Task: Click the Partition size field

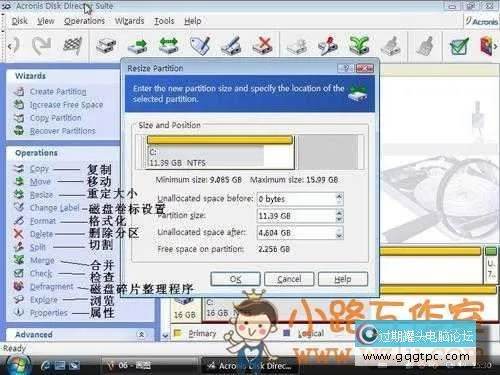Action: (297, 216)
